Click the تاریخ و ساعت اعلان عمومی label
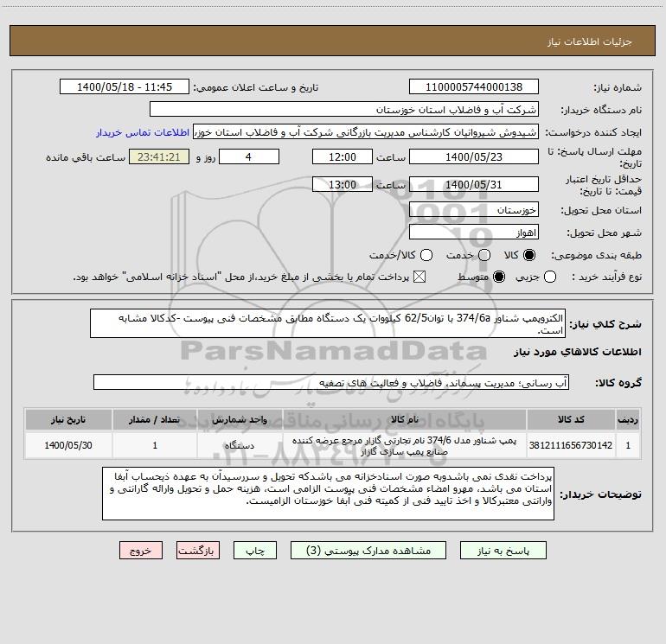Image resolution: width=666 pixels, height=644 pixels. click(x=256, y=87)
